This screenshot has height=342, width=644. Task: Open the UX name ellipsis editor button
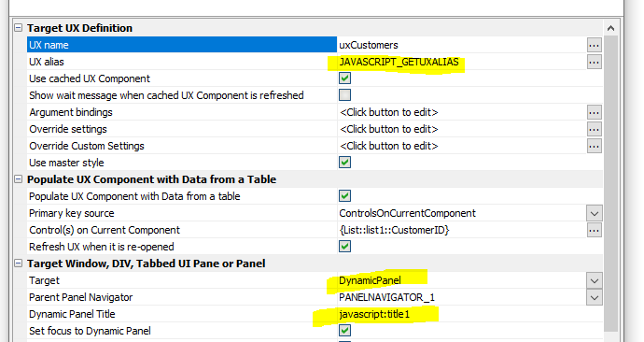(x=594, y=45)
